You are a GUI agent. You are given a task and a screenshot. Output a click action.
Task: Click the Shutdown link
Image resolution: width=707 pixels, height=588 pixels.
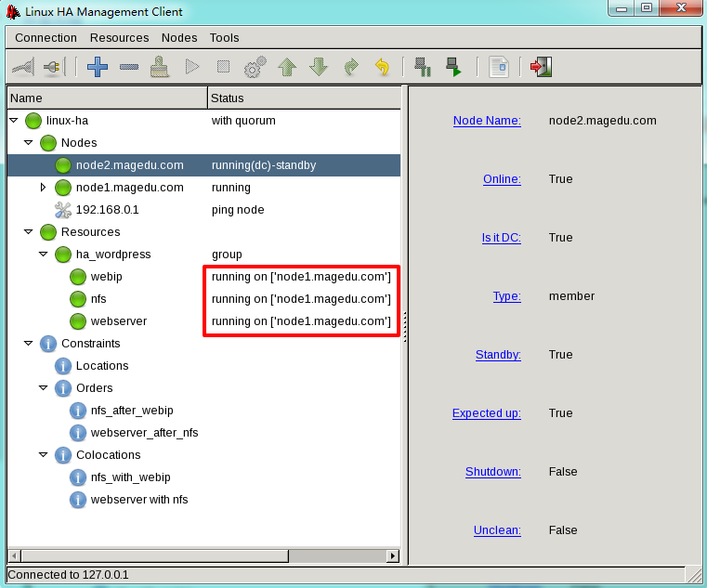493,472
